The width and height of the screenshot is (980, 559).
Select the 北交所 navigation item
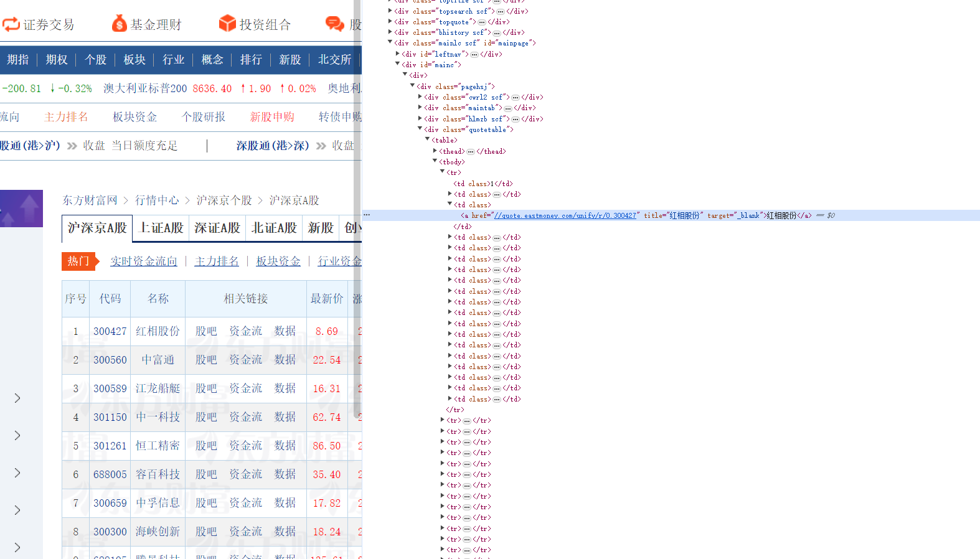pyautogui.click(x=335, y=60)
